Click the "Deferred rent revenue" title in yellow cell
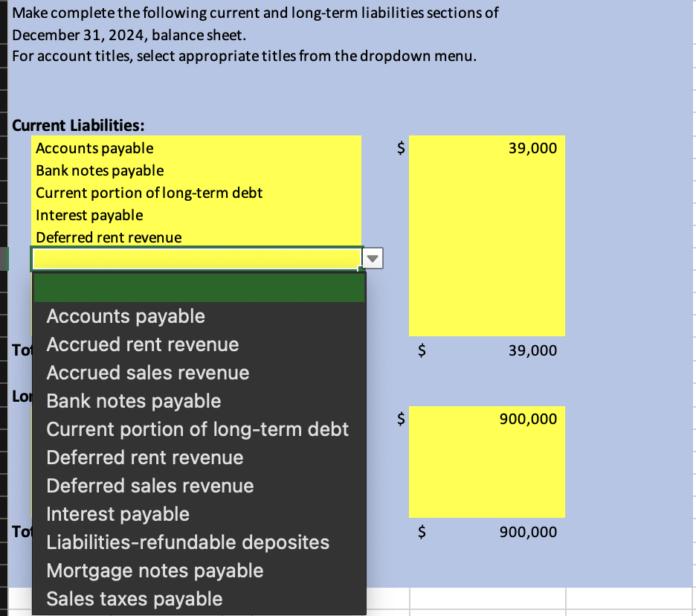The width and height of the screenshot is (696, 616). 109,237
